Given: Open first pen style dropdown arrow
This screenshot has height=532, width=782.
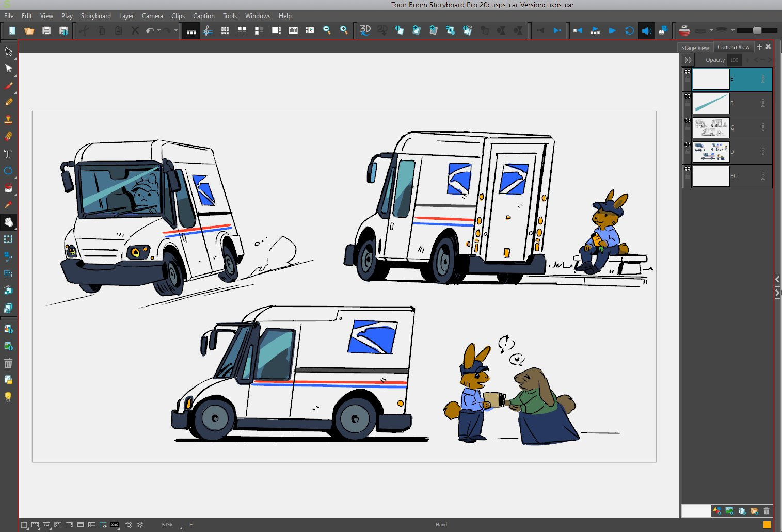Looking at the screenshot, I should pyautogui.click(x=711, y=30).
